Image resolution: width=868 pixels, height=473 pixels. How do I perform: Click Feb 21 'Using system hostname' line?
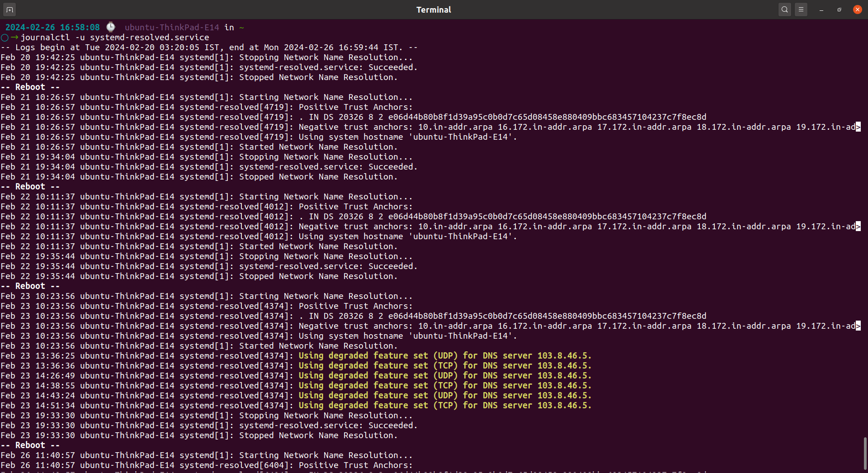click(259, 137)
